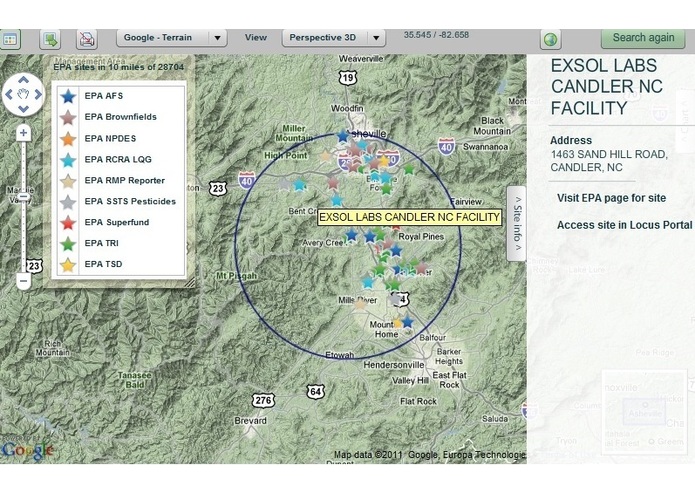This screenshot has height=494, width=695.
Task: Click EPA Superfund legend star
Action: tap(68, 222)
